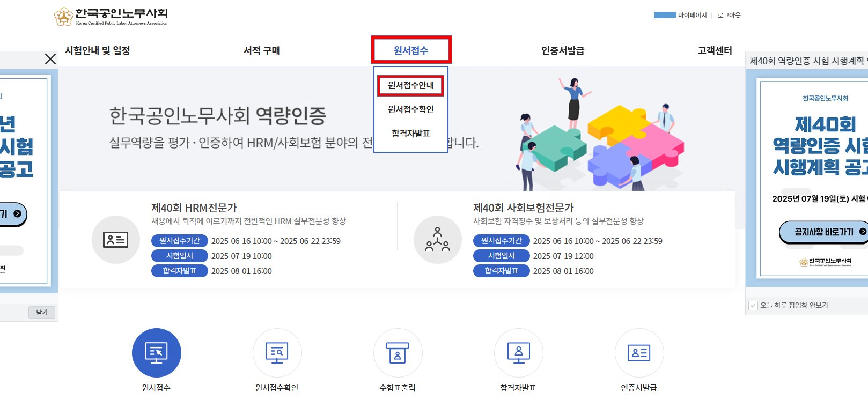Click exam time 2025-07-19 10:00

click(x=241, y=256)
